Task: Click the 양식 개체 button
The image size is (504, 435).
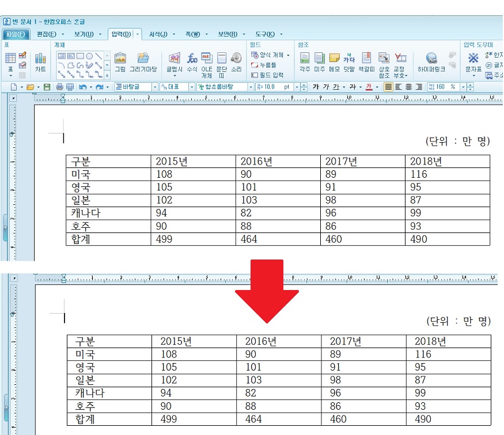Action: click(270, 55)
